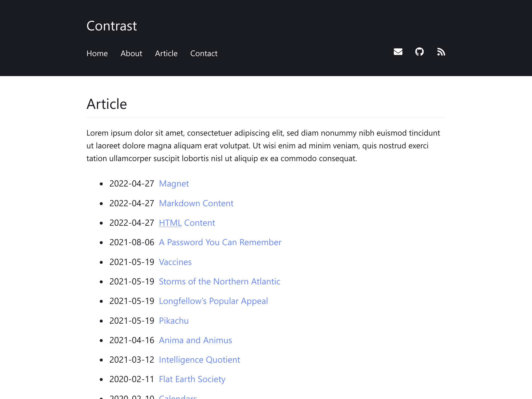
Task: Click the HTML Content link
Action: [x=187, y=223]
